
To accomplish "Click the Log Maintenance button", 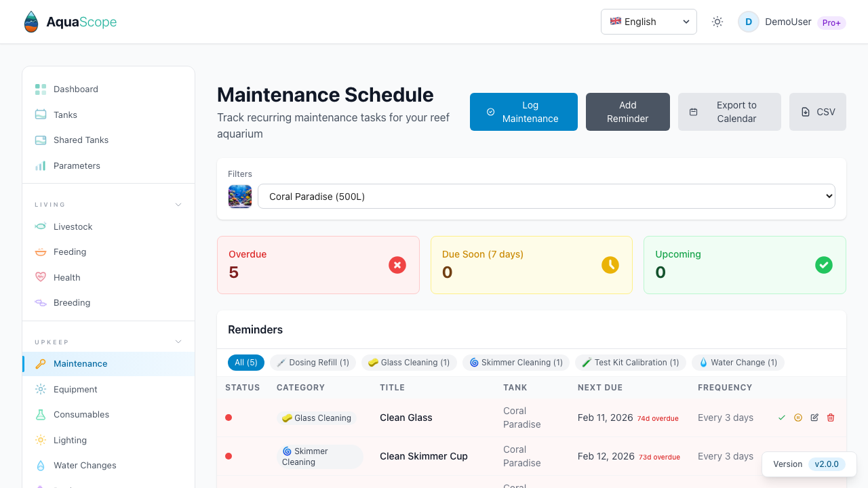I will [524, 112].
